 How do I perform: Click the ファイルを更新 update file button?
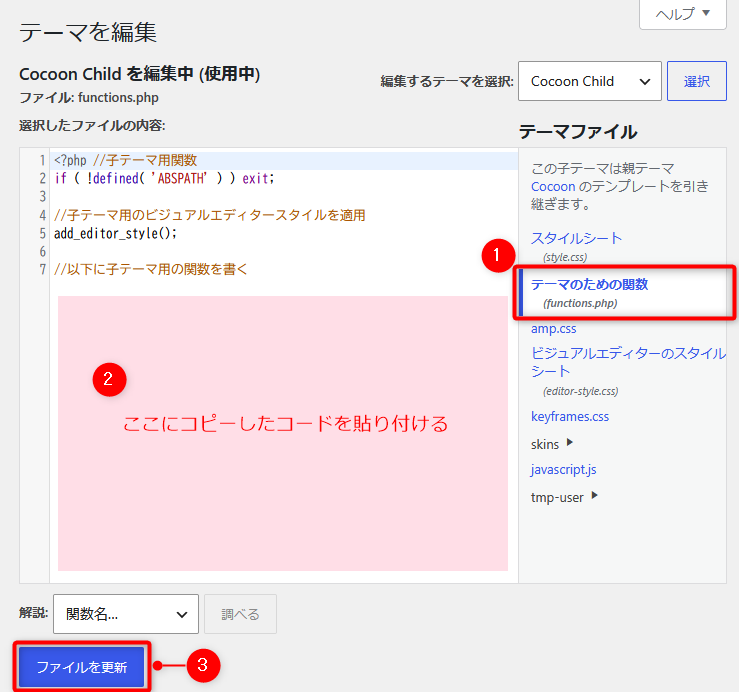(x=82, y=667)
